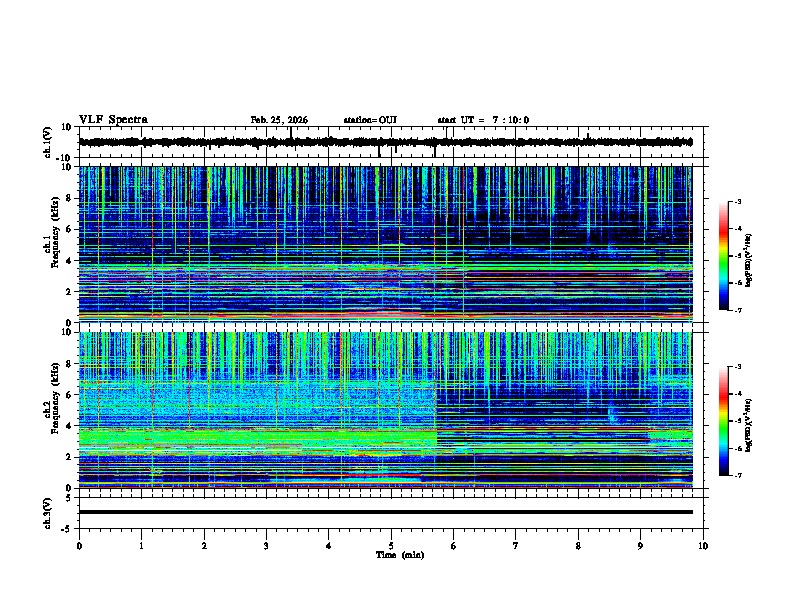The height and width of the screenshot is (612, 792).
Task: Click the "station=OUI" header label
Action: coord(370,120)
